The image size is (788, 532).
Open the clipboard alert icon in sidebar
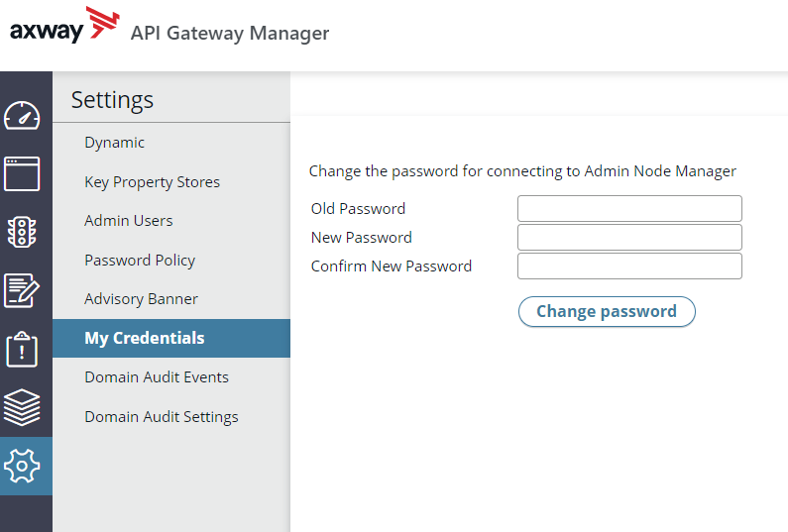point(22,349)
